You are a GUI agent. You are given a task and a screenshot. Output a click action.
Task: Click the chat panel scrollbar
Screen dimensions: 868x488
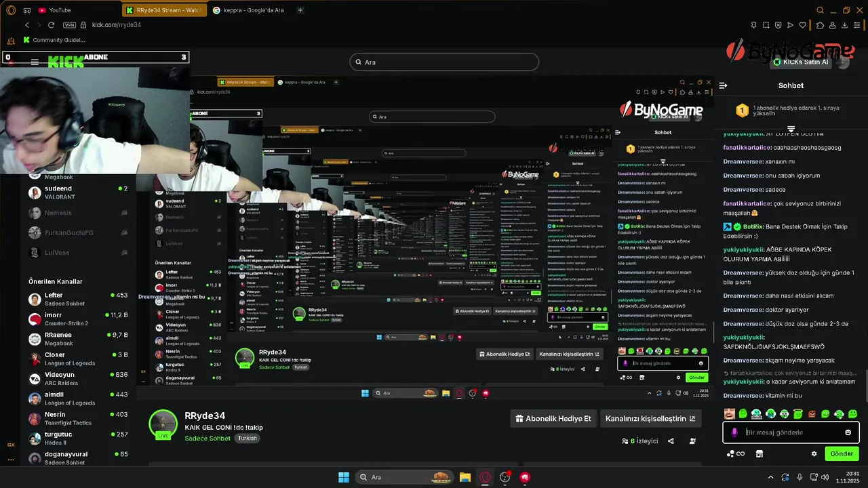tap(866, 386)
